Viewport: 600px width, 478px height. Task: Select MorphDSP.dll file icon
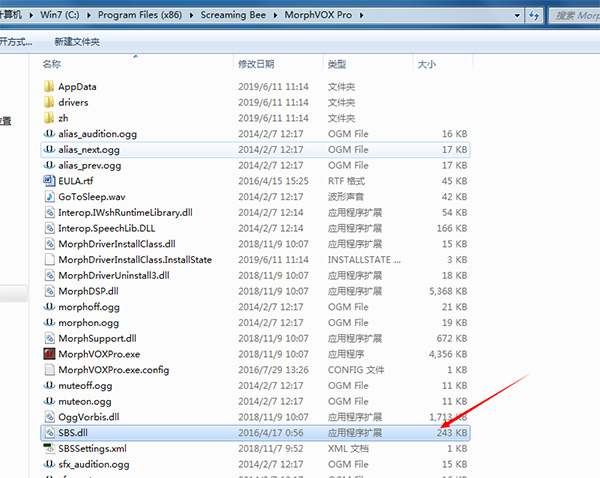point(49,291)
